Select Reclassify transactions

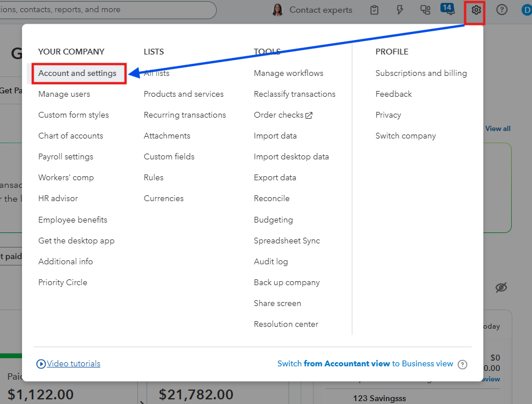coord(294,94)
